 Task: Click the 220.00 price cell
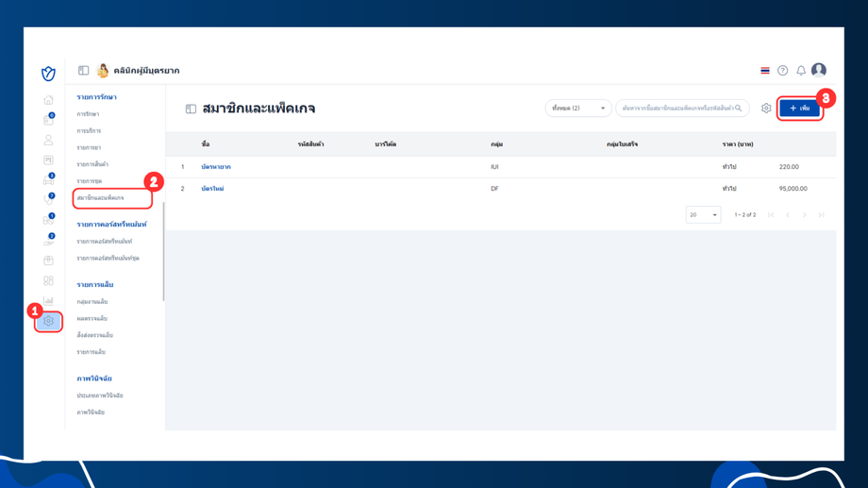[789, 167]
